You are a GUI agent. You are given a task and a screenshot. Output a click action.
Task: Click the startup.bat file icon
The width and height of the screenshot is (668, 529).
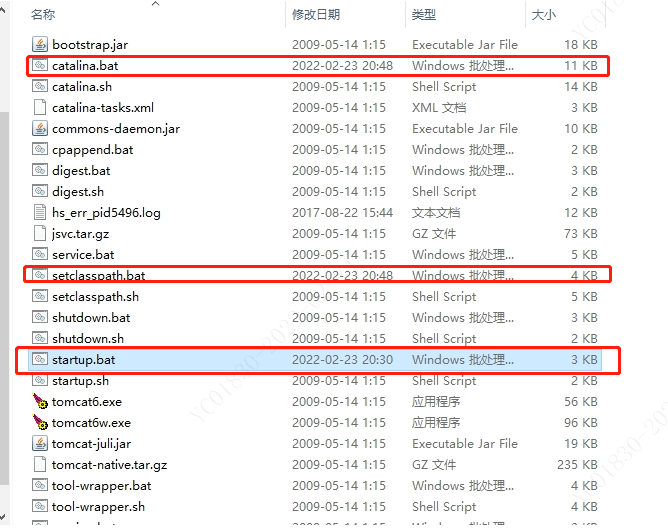[40, 359]
